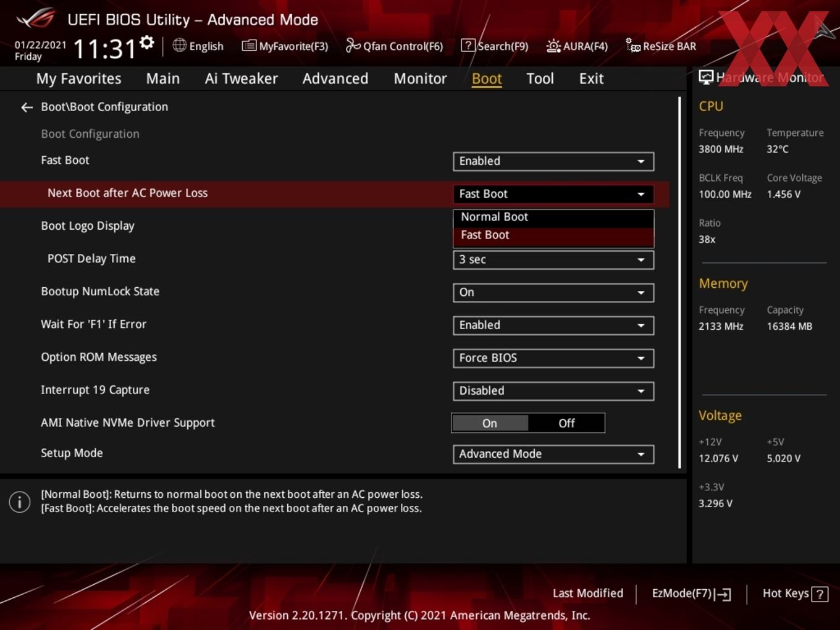This screenshot has width=840, height=630.
Task: Open clock settings gear icon
Action: pyautogui.click(x=146, y=43)
